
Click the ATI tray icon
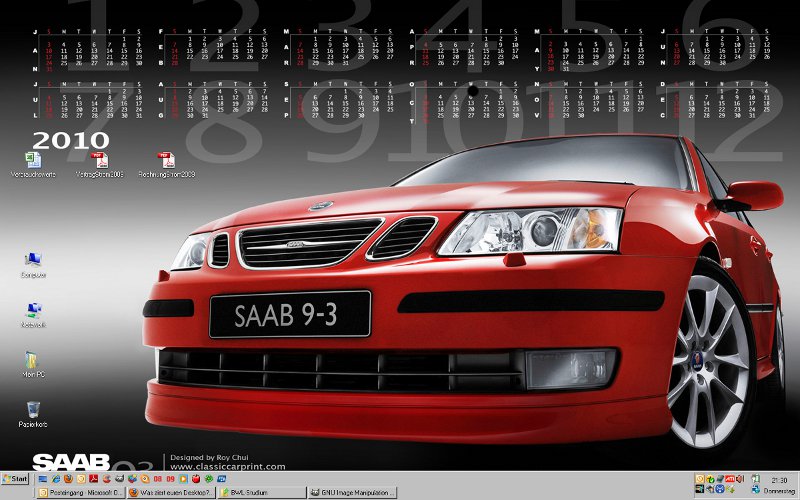(x=730, y=479)
